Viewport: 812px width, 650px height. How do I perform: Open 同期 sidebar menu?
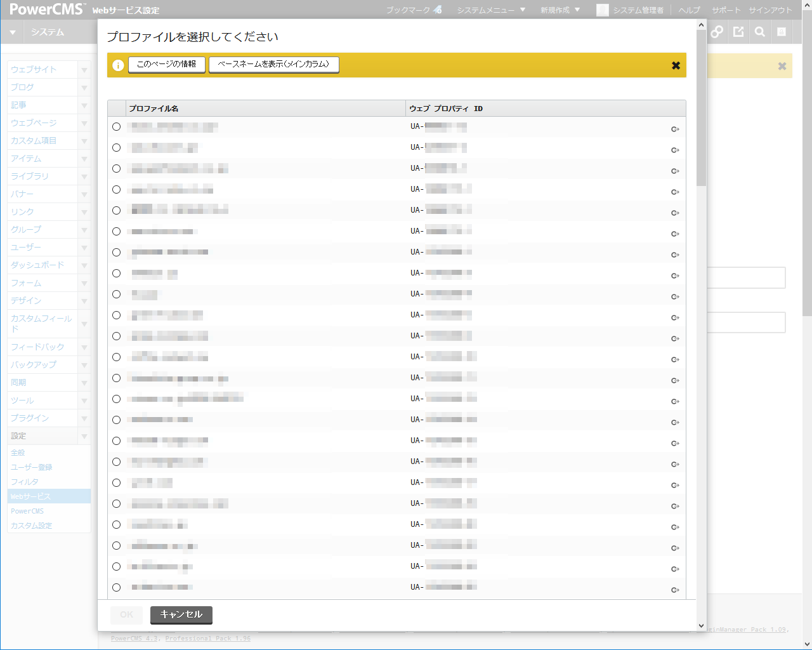coord(18,382)
